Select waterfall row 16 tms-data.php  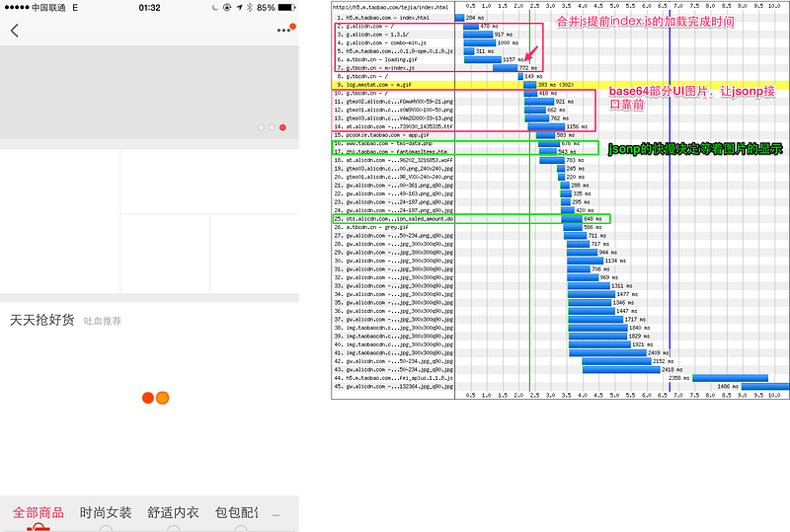(394, 143)
